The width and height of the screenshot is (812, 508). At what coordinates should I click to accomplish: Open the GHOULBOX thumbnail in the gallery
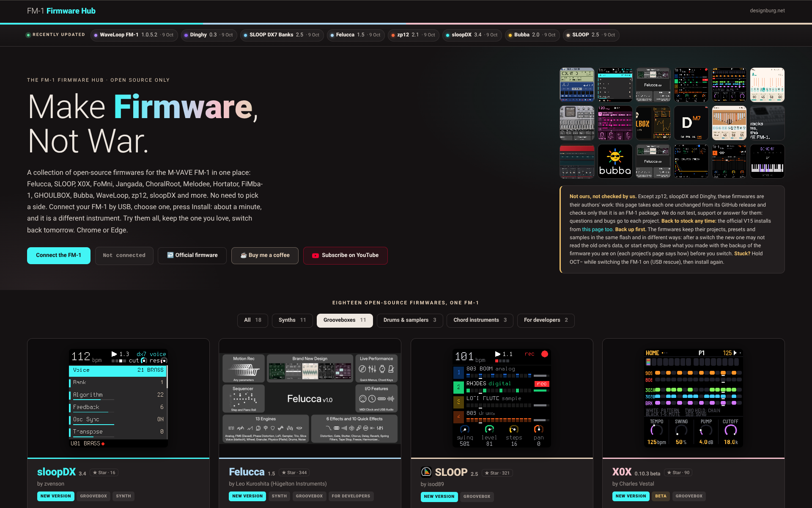tap(653, 123)
